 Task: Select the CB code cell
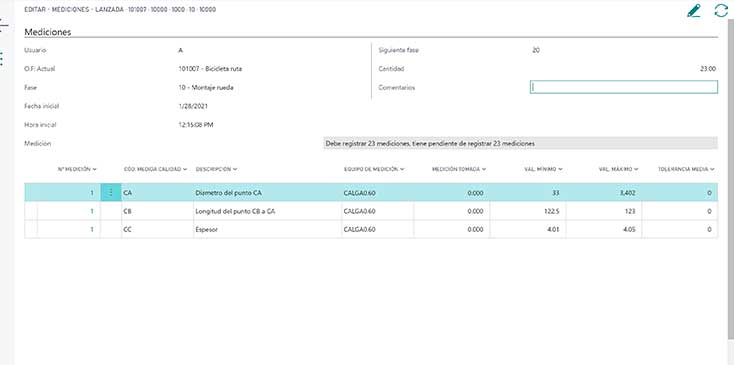pos(157,211)
